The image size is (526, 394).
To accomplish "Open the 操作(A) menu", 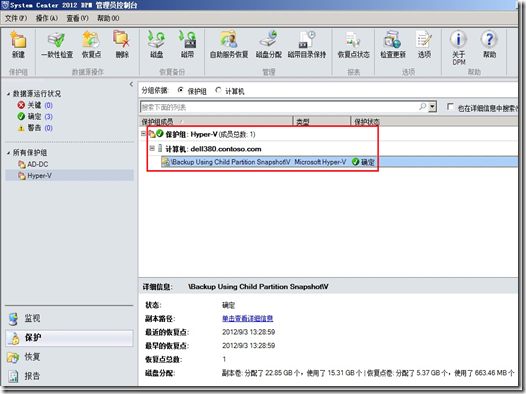I will click(47, 18).
